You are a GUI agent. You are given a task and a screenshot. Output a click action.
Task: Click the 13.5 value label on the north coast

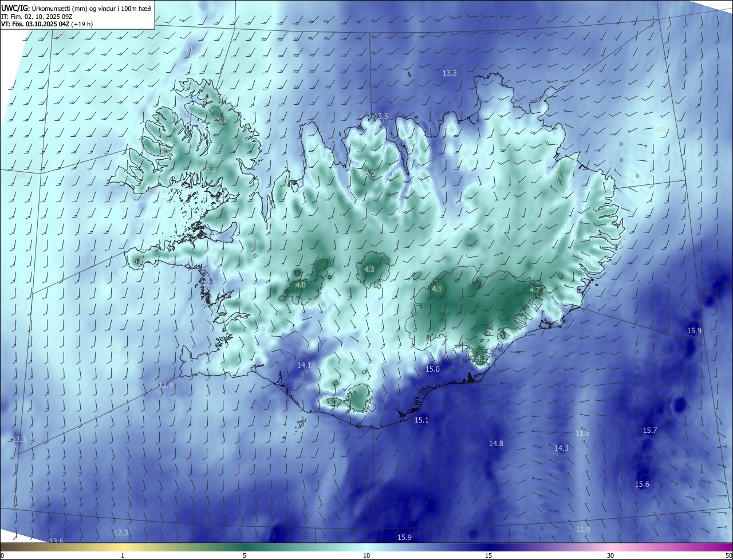pyautogui.click(x=381, y=116)
